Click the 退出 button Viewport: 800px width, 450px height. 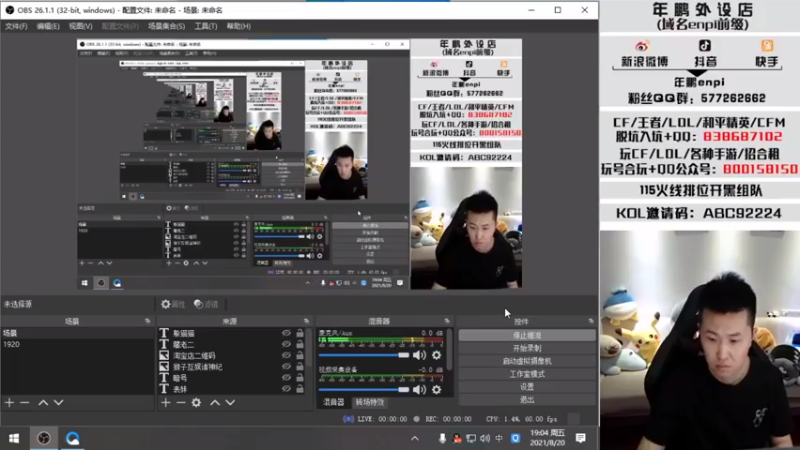click(x=527, y=399)
